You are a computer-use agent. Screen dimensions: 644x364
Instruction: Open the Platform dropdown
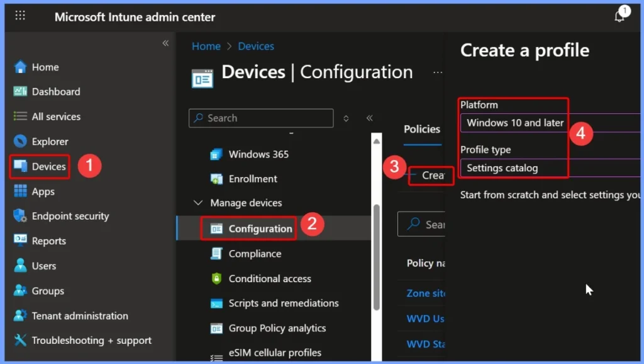(x=550, y=123)
